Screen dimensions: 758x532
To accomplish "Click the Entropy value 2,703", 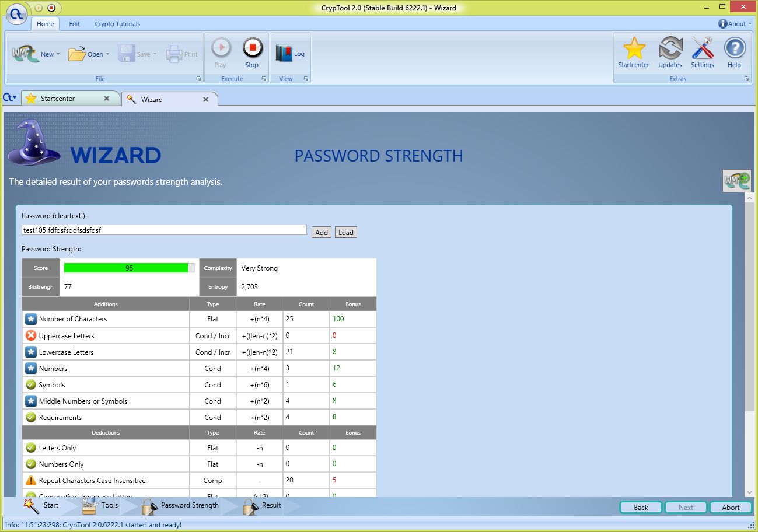I will [249, 287].
